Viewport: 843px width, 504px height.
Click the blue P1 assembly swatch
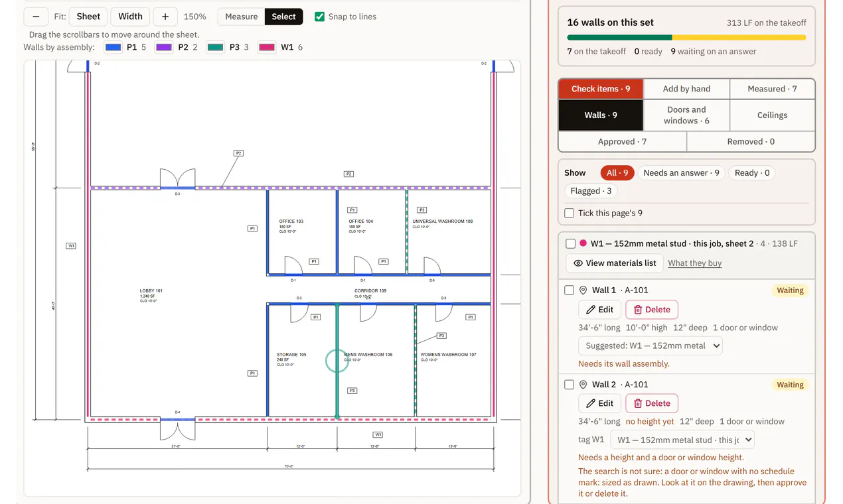[x=114, y=47]
